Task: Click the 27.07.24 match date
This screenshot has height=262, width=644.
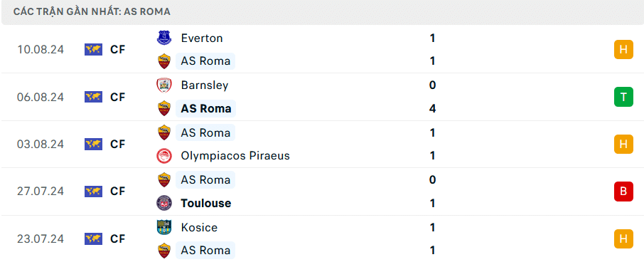Action: pos(41,192)
